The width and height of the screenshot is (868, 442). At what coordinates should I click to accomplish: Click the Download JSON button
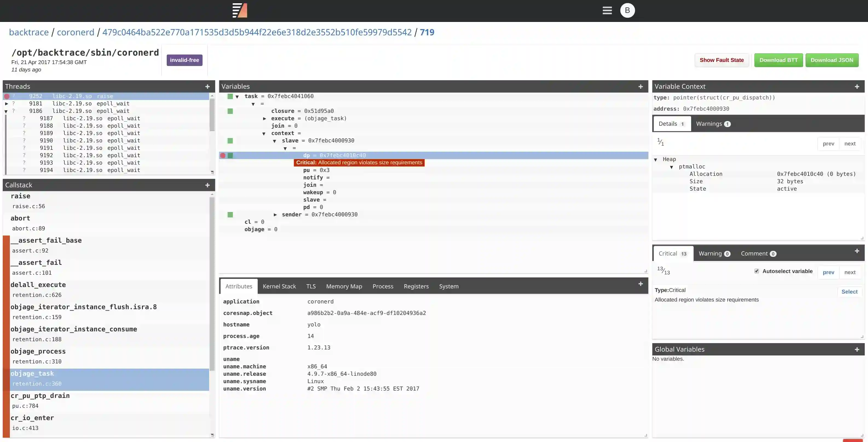click(831, 60)
